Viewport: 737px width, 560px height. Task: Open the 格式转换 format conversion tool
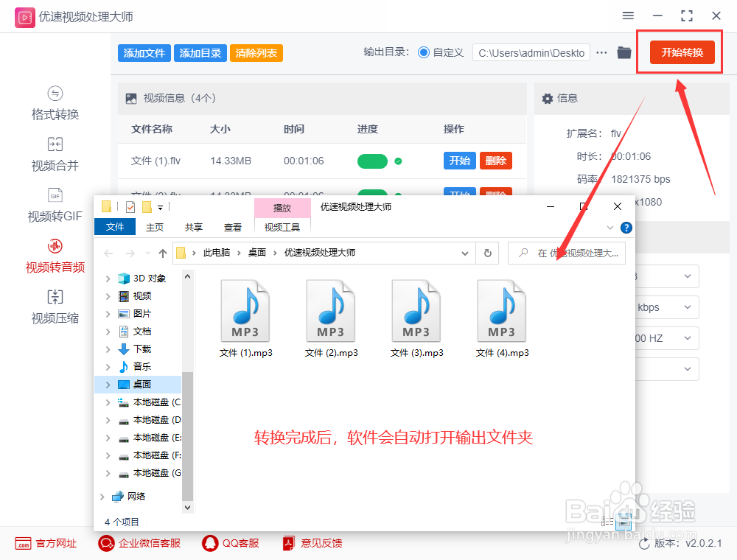[55, 103]
